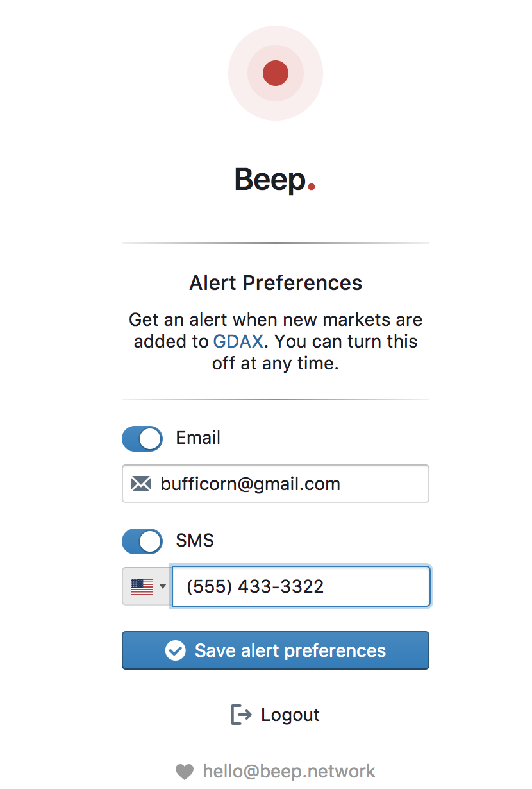The width and height of the screenshot is (532, 789).
Task: Open the hello@beep.network email link
Action: click(x=289, y=771)
